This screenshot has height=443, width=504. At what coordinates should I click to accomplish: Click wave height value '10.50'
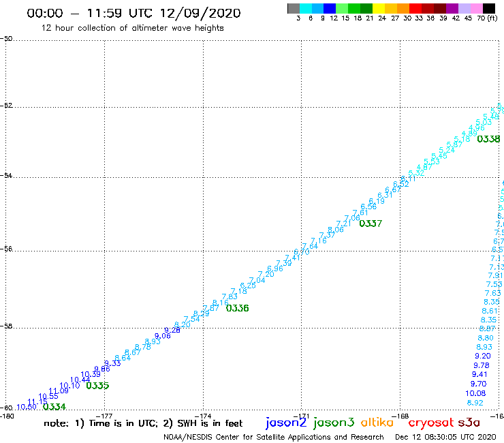click(x=27, y=407)
